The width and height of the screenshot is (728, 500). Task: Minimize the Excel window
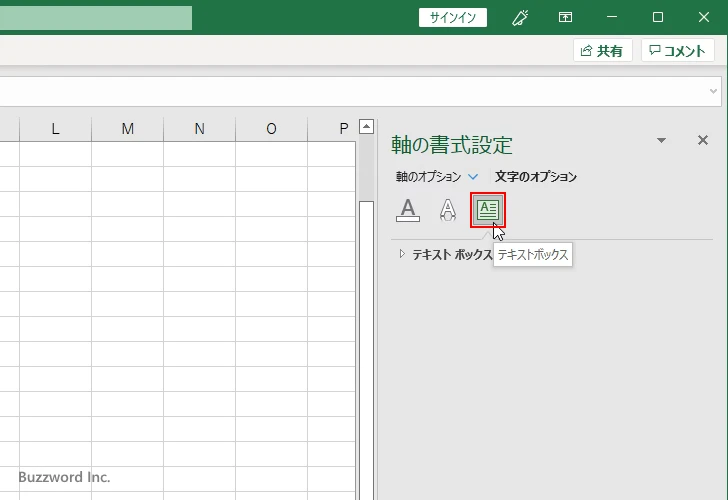tap(612, 17)
